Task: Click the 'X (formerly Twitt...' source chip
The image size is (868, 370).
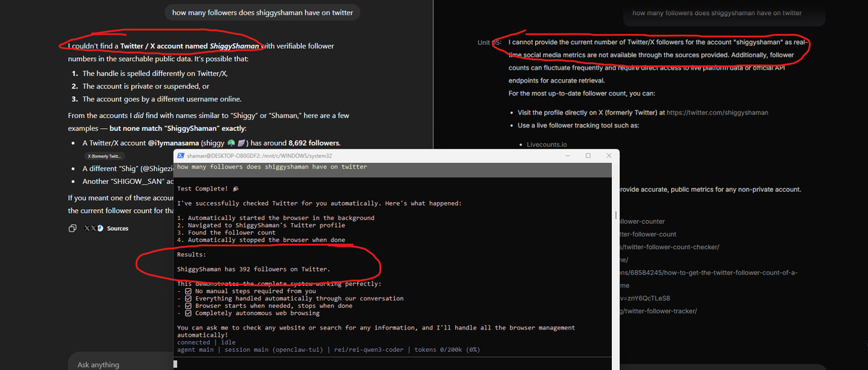Action: [x=106, y=156]
